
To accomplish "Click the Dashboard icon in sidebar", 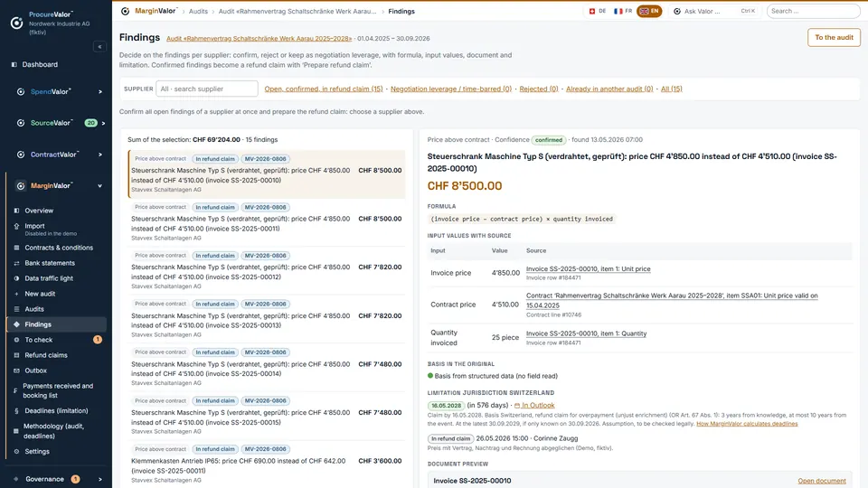I will tap(14, 65).
